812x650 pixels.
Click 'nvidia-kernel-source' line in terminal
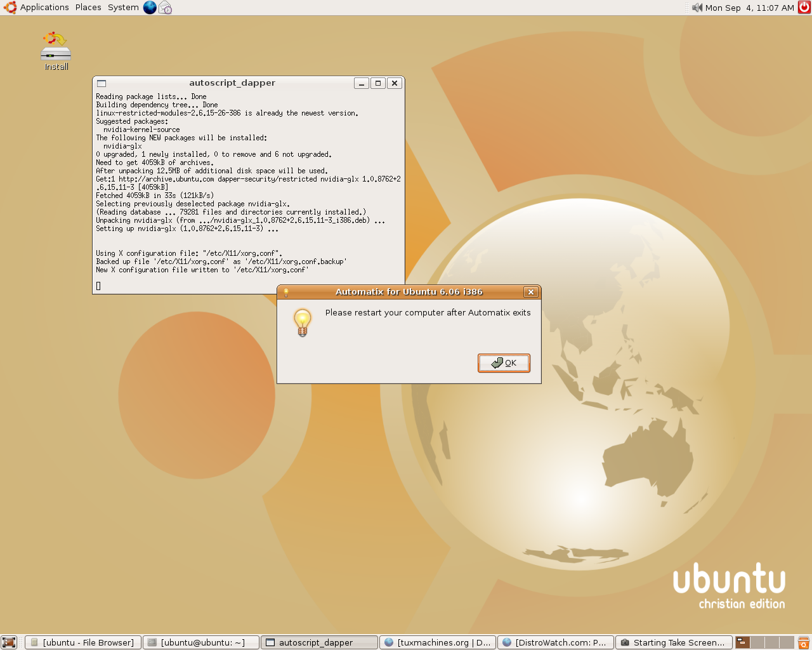[x=141, y=129]
